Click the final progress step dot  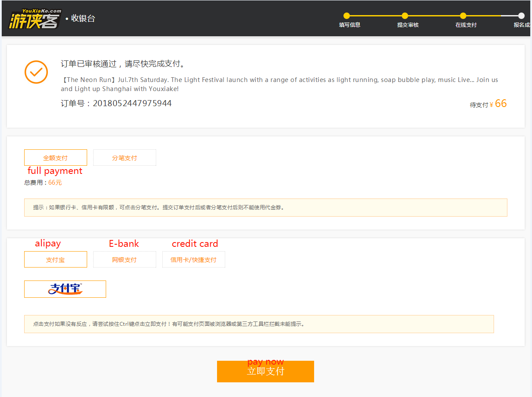521,16
